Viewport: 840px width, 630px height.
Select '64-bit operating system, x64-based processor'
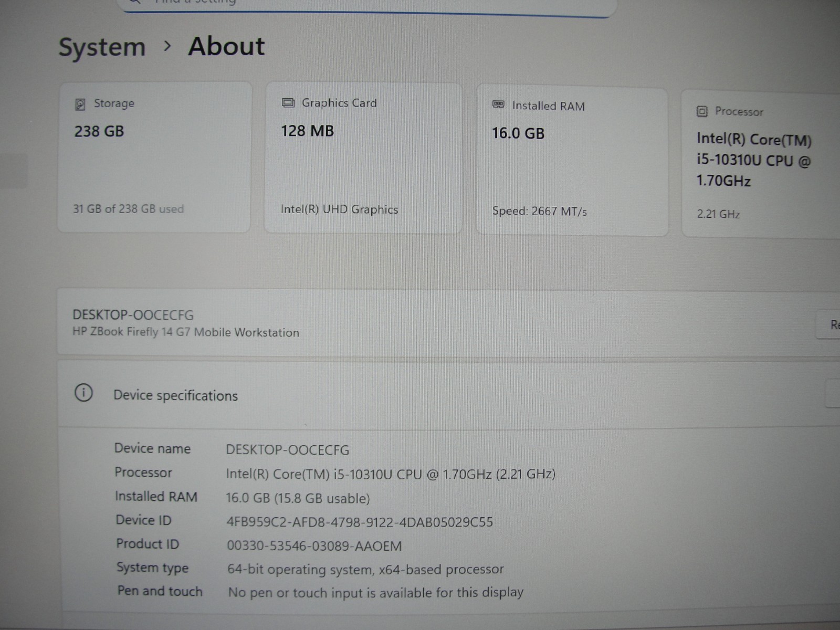(x=365, y=570)
